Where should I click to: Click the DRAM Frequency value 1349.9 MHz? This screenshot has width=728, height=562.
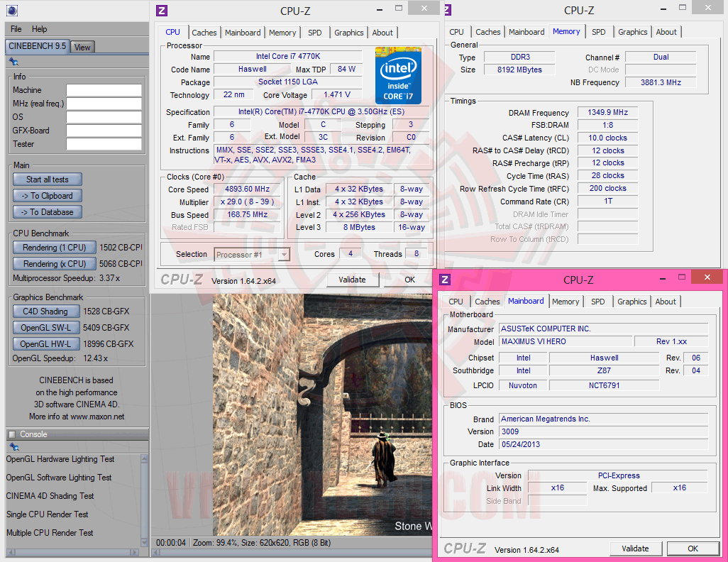pos(608,112)
